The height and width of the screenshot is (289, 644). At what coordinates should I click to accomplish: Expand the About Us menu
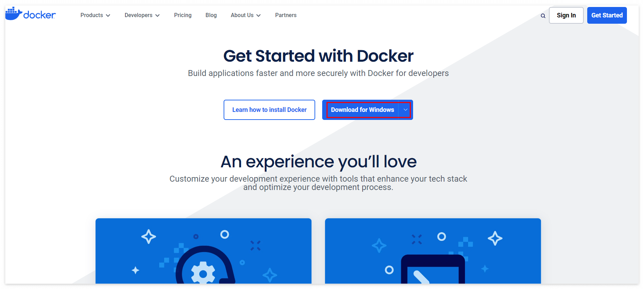click(246, 15)
